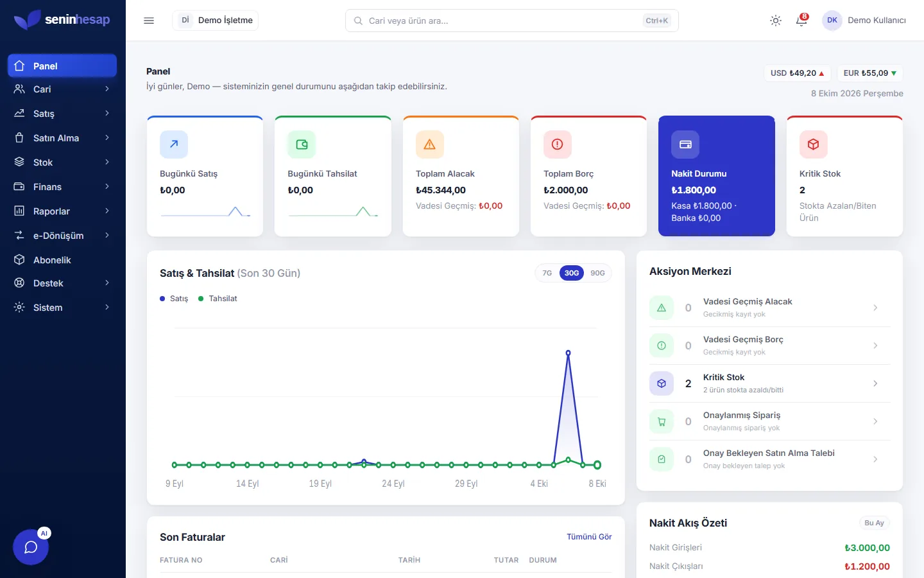The height and width of the screenshot is (578, 924).
Task: Click the seninhesap logo
Action: pyautogui.click(x=62, y=20)
